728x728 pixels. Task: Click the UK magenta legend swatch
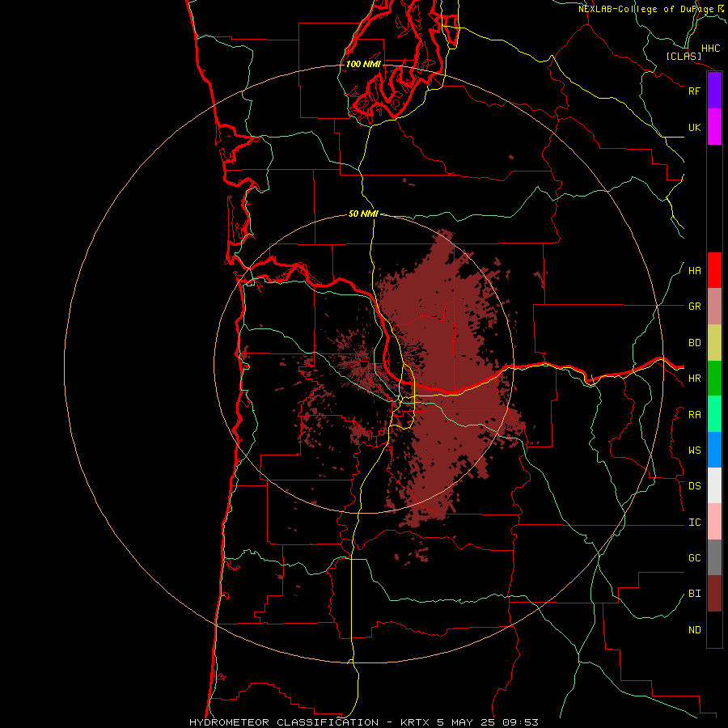click(x=714, y=127)
